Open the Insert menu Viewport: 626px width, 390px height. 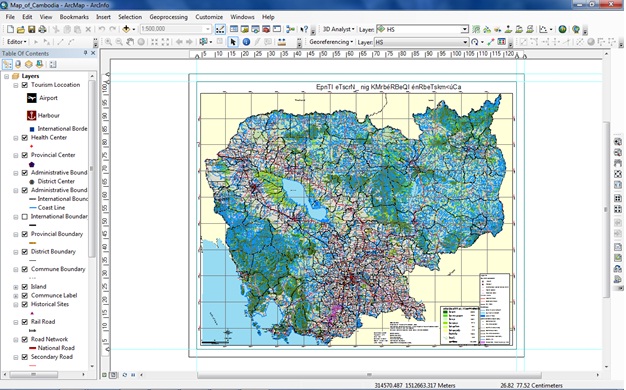coord(103,17)
